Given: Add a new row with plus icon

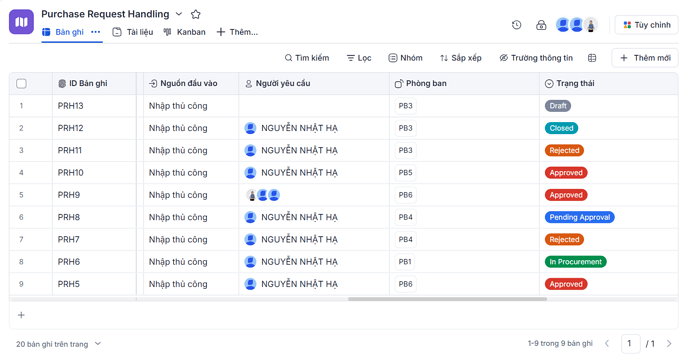Looking at the screenshot, I should (x=21, y=315).
